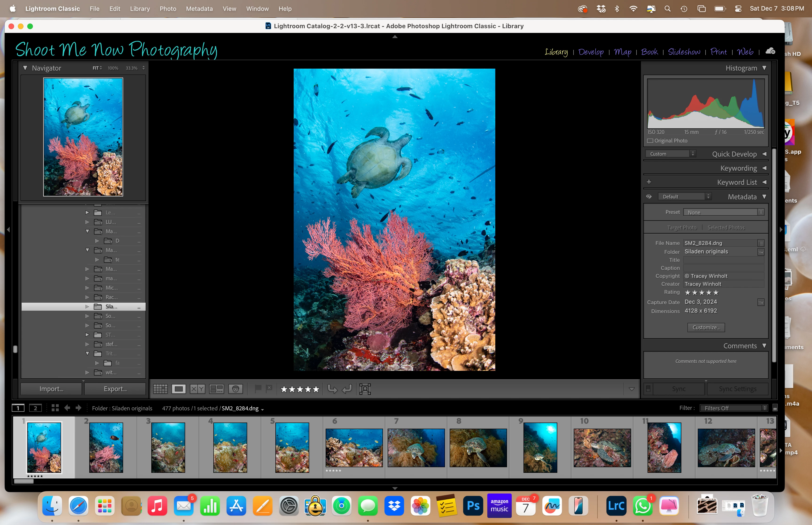This screenshot has width=812, height=525.
Task: Open the Metadata Preset None dropdown
Action: (x=723, y=212)
